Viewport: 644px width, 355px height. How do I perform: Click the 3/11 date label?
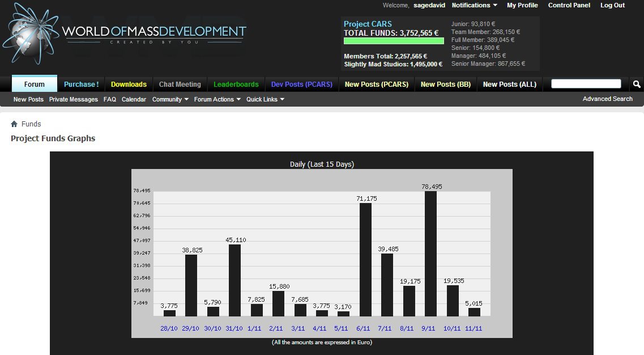pos(298,328)
